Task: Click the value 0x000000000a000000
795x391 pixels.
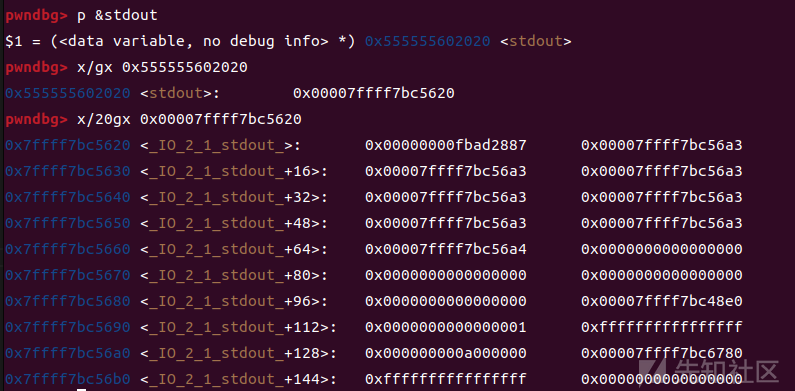Action: [x=446, y=353]
